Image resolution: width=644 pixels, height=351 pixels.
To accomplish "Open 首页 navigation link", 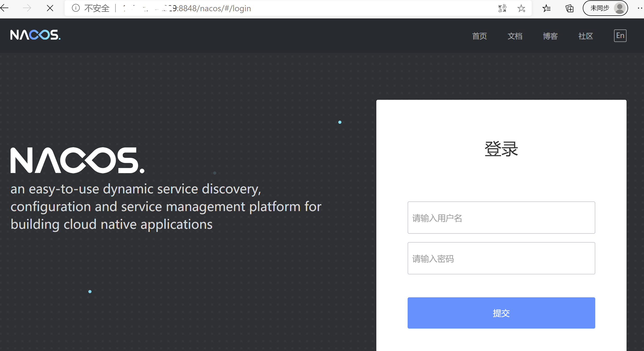I will (480, 36).
